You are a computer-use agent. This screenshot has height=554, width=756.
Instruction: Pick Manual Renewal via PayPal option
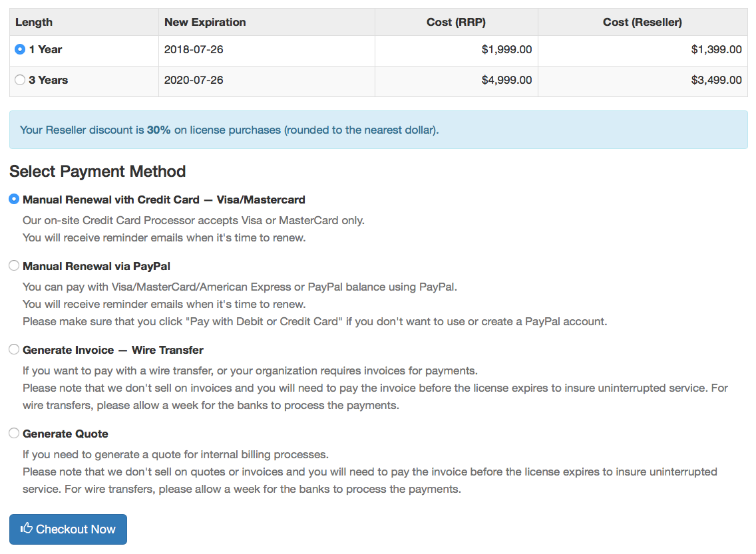pos(14,265)
